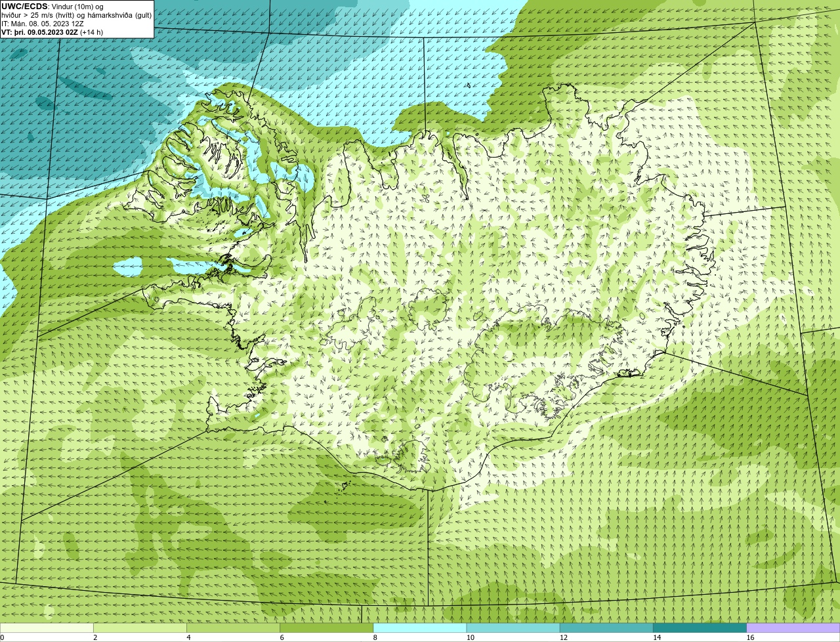Click the 'IT: Mán. 08. 05. 2023 12Z' line
This screenshot has height=642, width=840.
(x=43, y=24)
